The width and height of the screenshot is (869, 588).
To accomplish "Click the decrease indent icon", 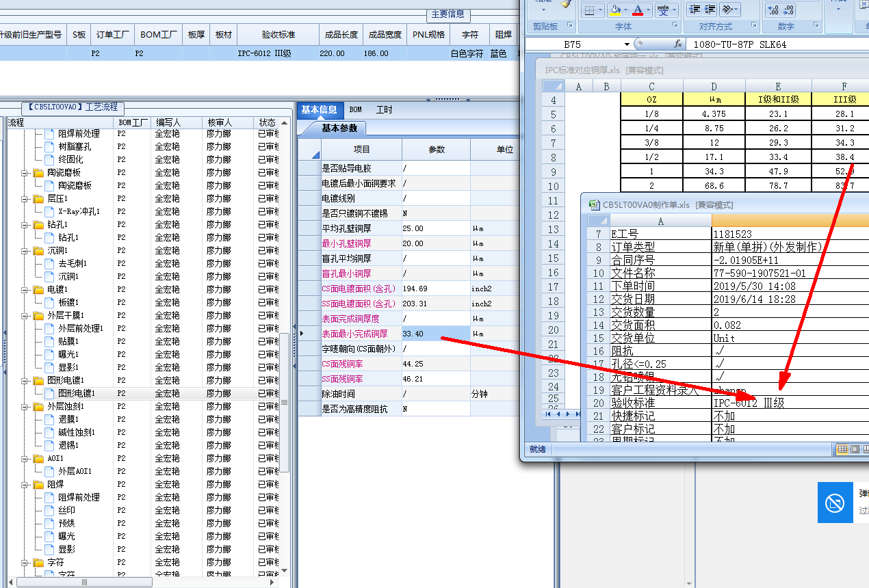I will [695, 10].
